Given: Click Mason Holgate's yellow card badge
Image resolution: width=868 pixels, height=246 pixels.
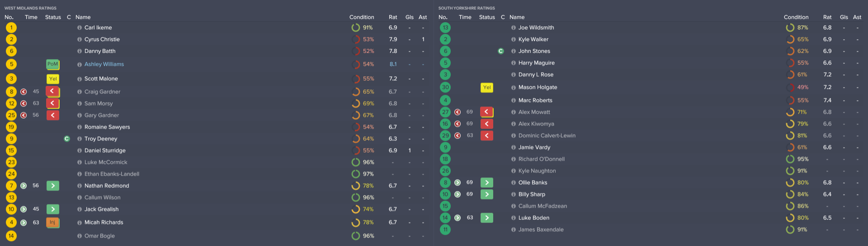Looking at the screenshot, I should point(486,87).
